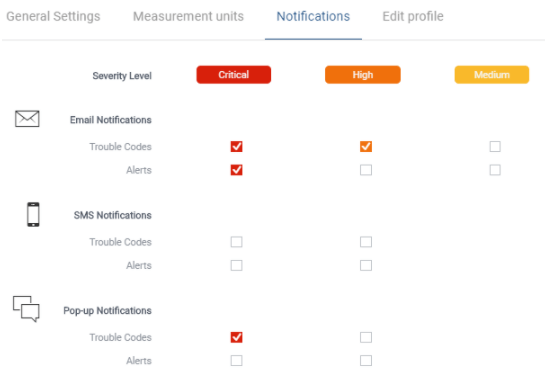
Task: Go to Edit profile tab
Action: 413,16
